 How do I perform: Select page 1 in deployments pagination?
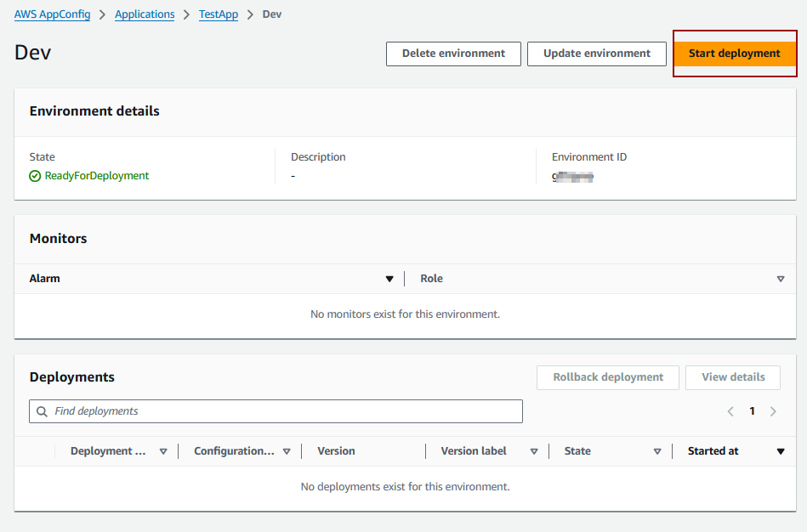point(752,411)
